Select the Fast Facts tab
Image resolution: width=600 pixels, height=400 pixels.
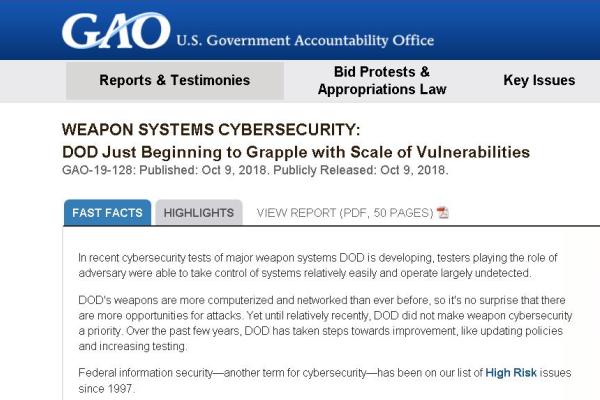[x=108, y=213]
